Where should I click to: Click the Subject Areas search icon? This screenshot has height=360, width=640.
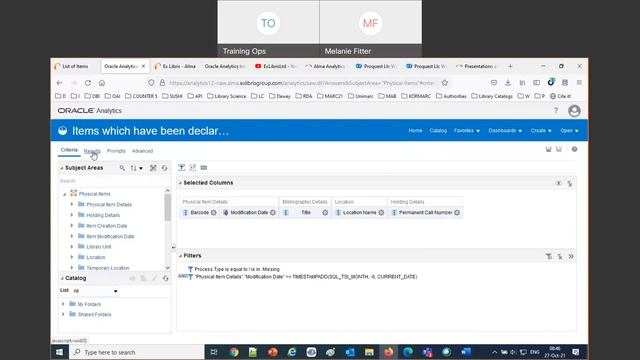click(x=122, y=168)
